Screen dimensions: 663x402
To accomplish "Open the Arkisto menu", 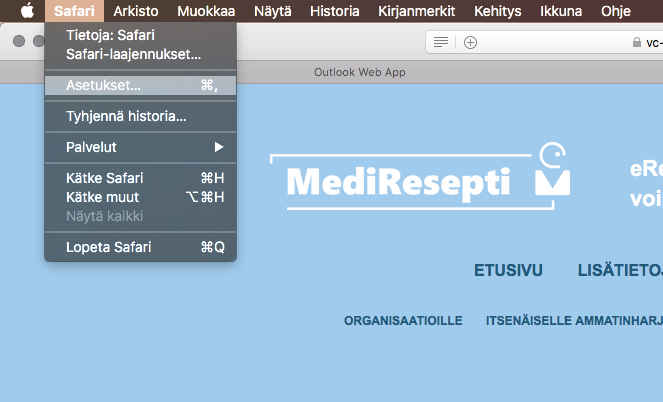I will click(x=136, y=11).
